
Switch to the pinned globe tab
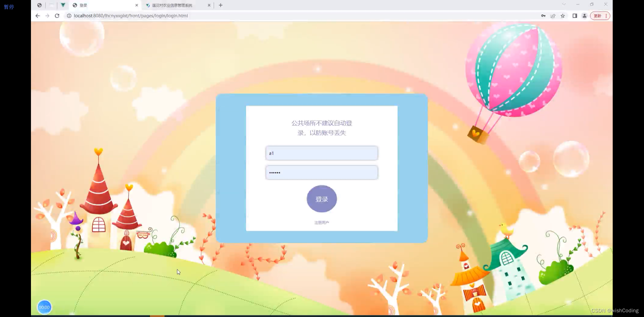click(39, 5)
